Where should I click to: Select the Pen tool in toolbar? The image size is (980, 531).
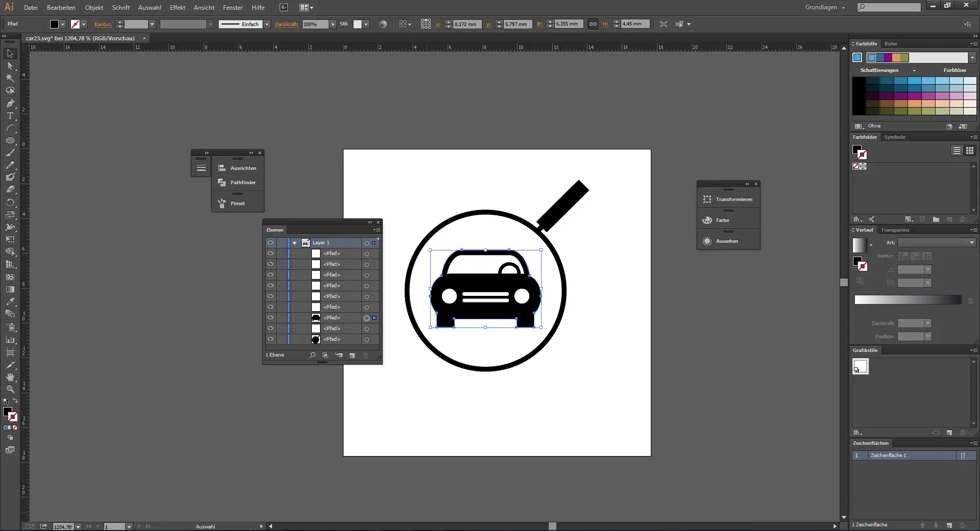(10, 104)
